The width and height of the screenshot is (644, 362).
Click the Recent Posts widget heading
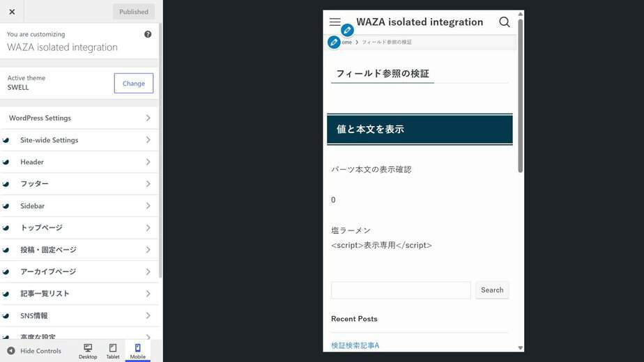(x=354, y=319)
